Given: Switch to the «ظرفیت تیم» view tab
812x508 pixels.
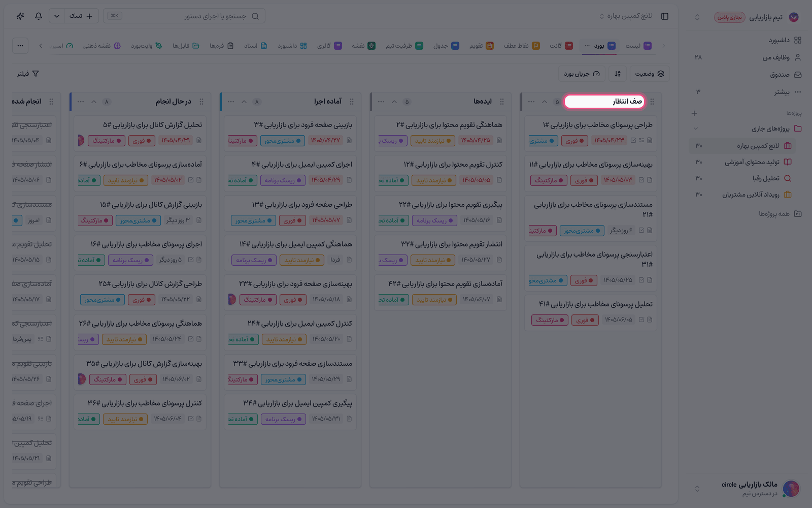Looking at the screenshot, I should (404, 46).
